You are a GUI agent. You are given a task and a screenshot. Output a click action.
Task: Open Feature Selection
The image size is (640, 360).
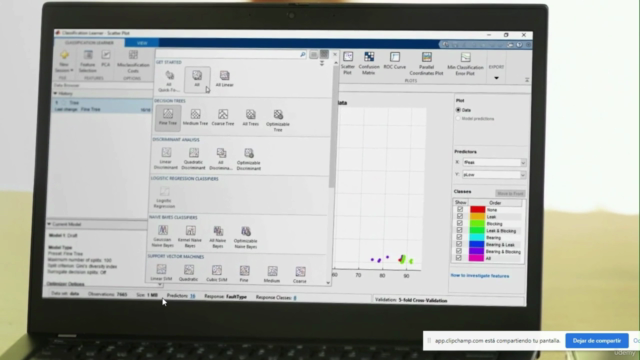[x=88, y=61]
